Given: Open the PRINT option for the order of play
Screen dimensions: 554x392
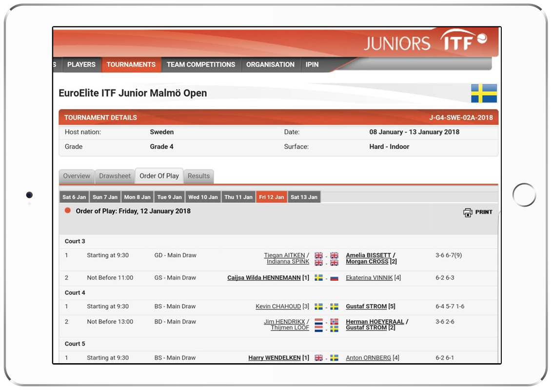Looking at the screenshot, I should 477,212.
